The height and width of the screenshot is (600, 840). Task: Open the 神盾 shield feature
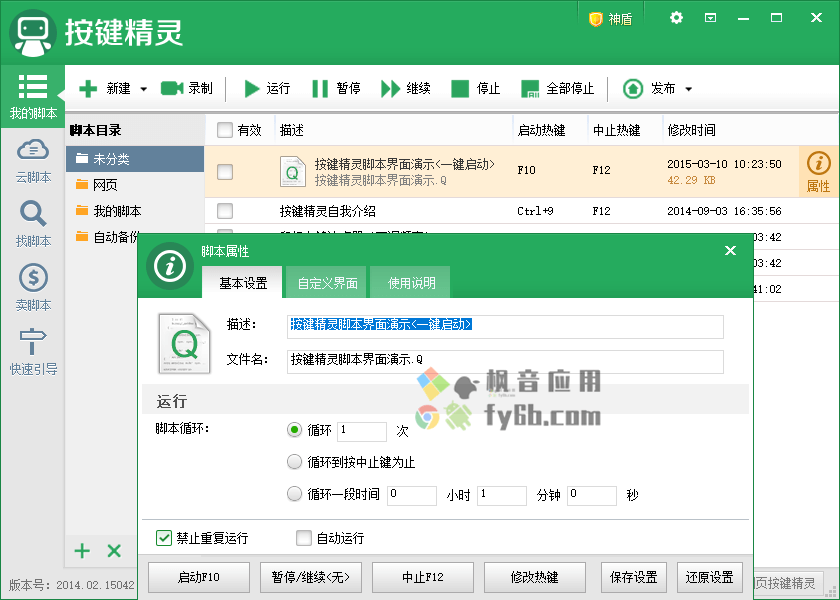[611, 19]
